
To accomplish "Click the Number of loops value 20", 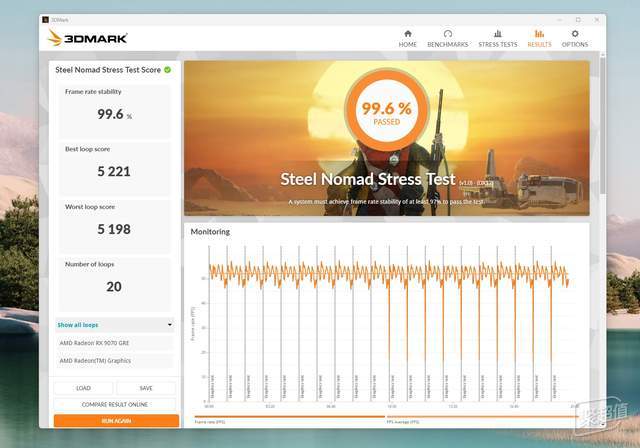I will pyautogui.click(x=114, y=287).
